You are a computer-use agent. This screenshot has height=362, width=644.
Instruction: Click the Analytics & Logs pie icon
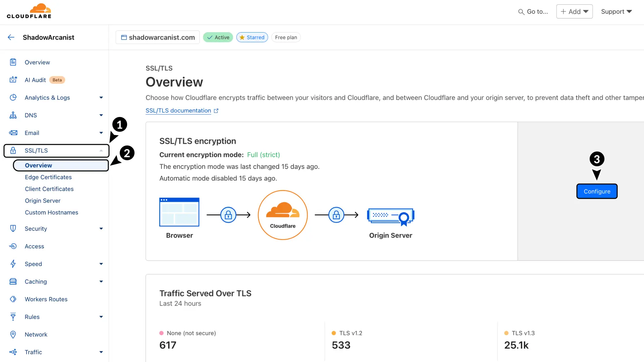13,98
